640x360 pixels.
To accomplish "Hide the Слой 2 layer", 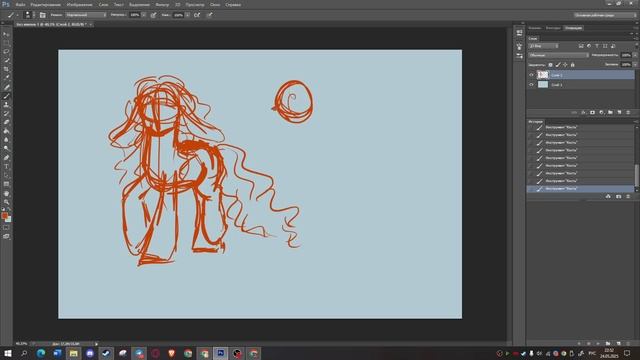I will point(531,75).
